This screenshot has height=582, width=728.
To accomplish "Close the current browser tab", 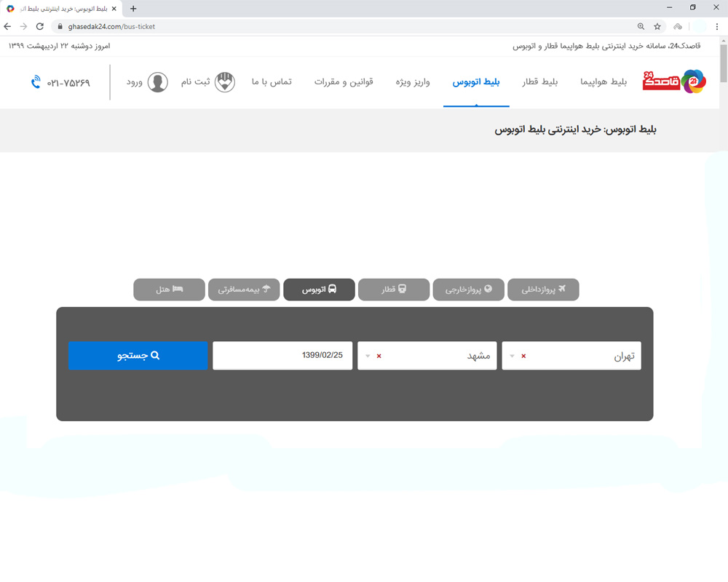I will (114, 9).
